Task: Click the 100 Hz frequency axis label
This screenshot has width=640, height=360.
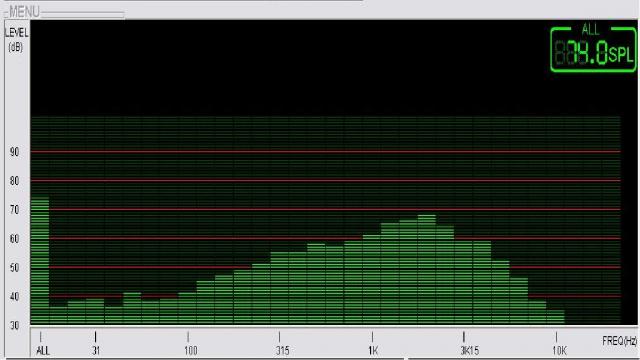Action: pyautogui.click(x=191, y=351)
